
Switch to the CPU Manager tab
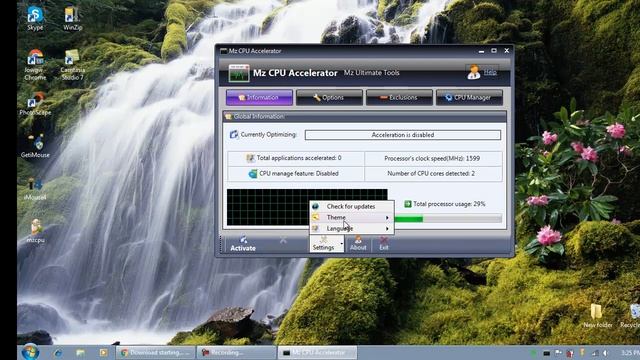469,98
